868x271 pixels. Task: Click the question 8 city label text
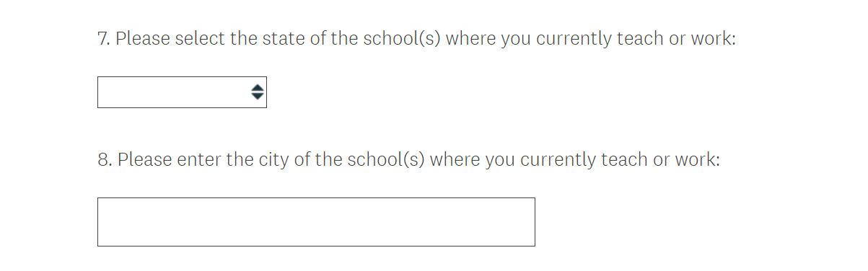[408, 159]
